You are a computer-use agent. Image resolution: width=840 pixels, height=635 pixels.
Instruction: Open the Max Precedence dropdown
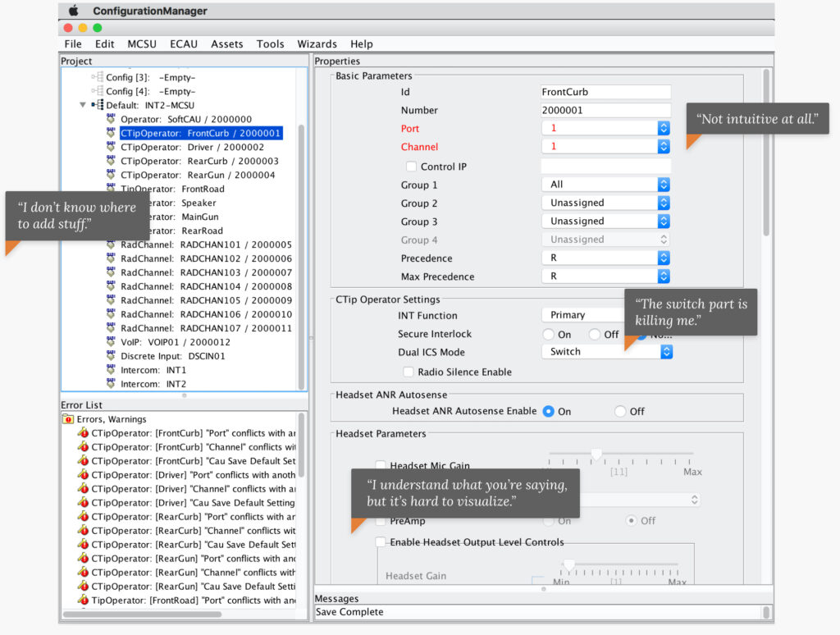click(x=606, y=276)
